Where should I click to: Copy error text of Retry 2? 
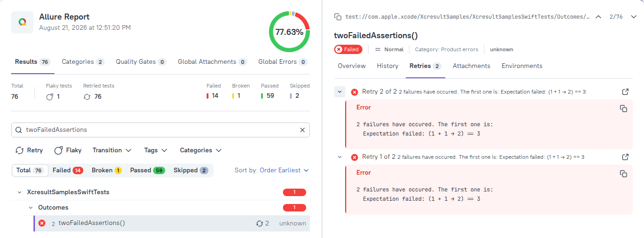coord(624,109)
